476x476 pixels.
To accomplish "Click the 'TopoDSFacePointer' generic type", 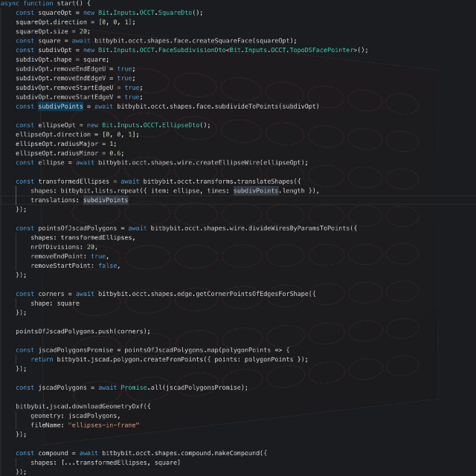I will 322,50.
